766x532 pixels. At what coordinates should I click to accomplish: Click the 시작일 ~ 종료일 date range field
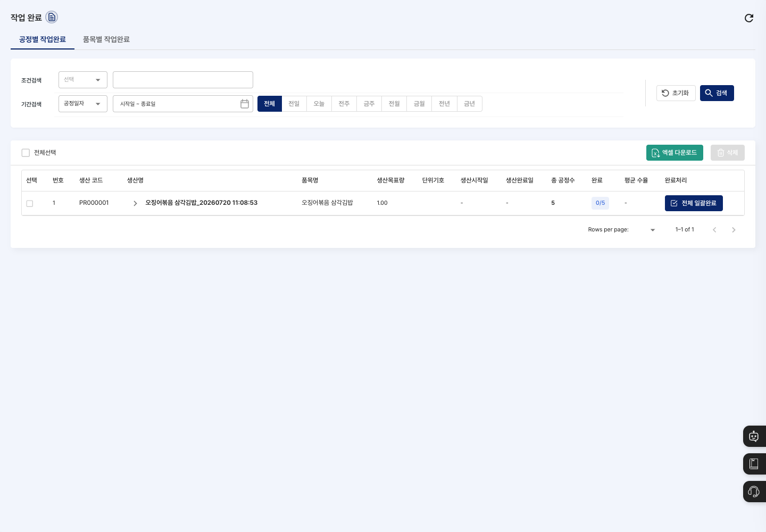click(x=183, y=104)
